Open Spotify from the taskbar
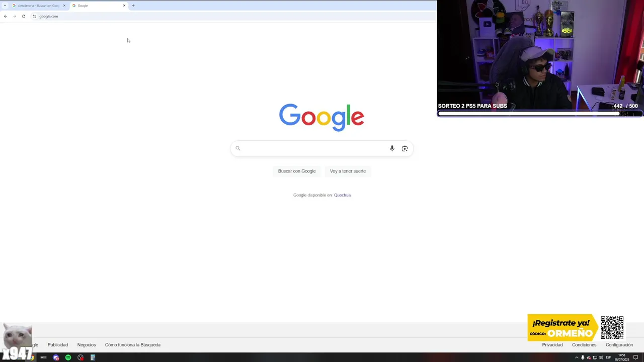The width and height of the screenshot is (644, 362). point(68,357)
